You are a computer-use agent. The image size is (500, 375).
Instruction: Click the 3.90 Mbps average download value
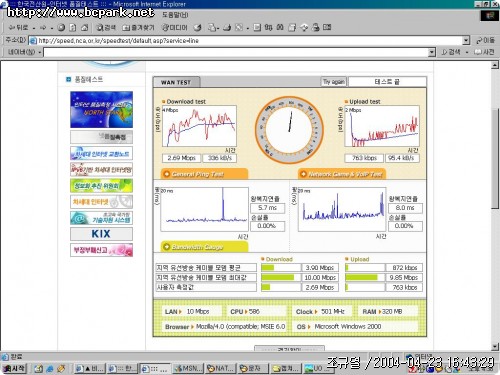click(320, 268)
